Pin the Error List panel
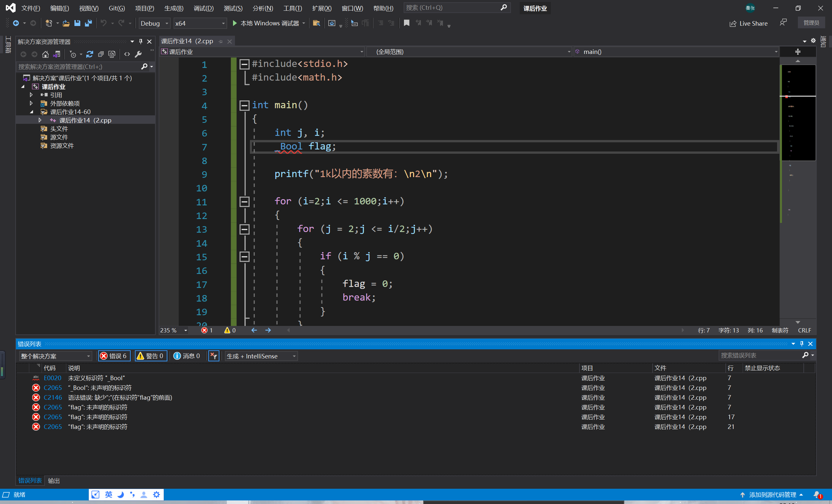The image size is (832, 504). pyautogui.click(x=802, y=344)
